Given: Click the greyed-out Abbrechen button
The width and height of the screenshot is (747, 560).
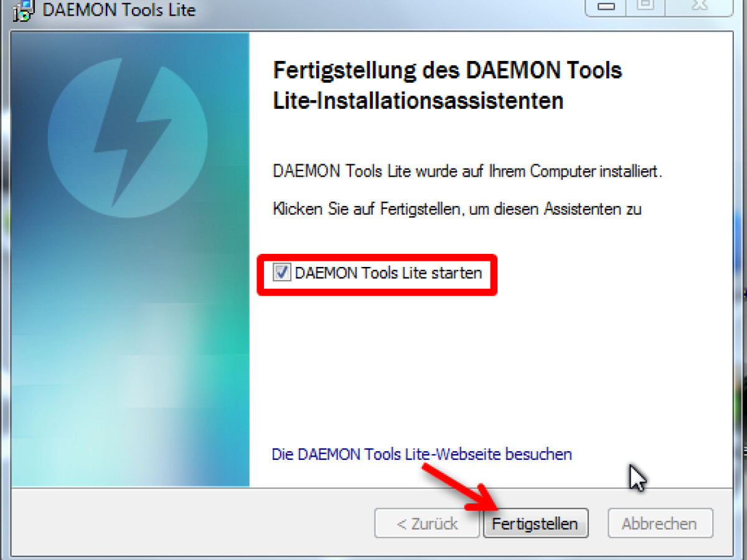Looking at the screenshot, I should (x=660, y=524).
